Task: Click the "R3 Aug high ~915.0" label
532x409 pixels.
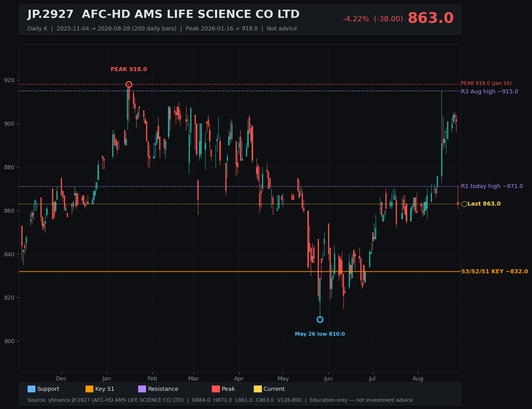Action: (489, 92)
